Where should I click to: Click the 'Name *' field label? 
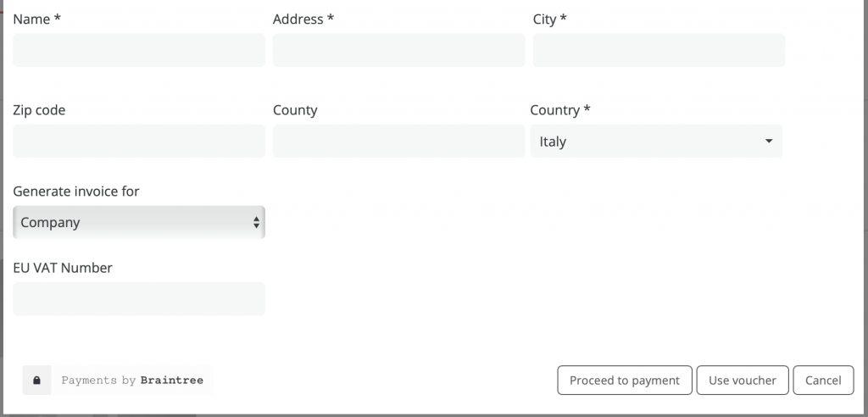(36, 19)
